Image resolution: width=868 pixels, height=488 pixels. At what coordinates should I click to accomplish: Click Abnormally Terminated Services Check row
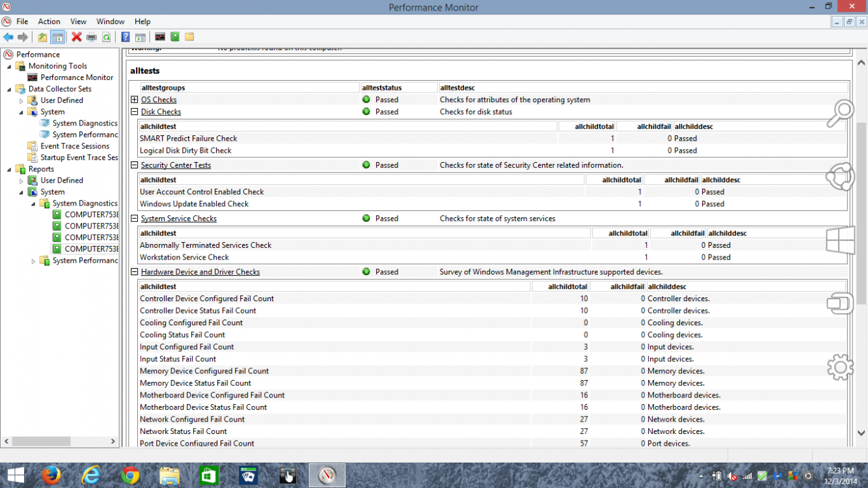[x=491, y=245]
